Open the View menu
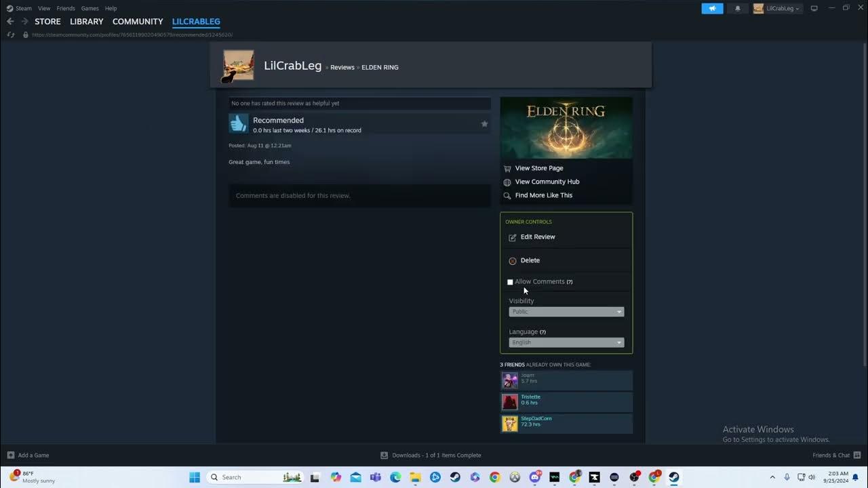Image resolution: width=868 pixels, height=488 pixels. (44, 8)
